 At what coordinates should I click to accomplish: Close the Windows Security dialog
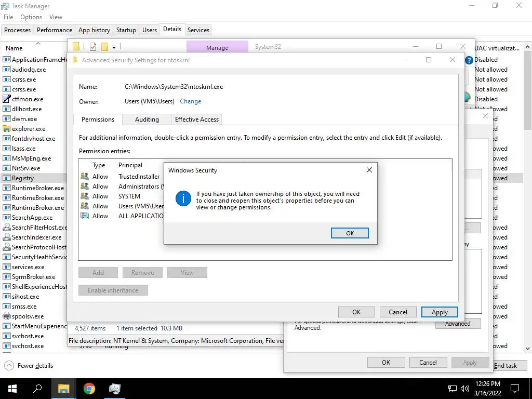tap(369, 170)
